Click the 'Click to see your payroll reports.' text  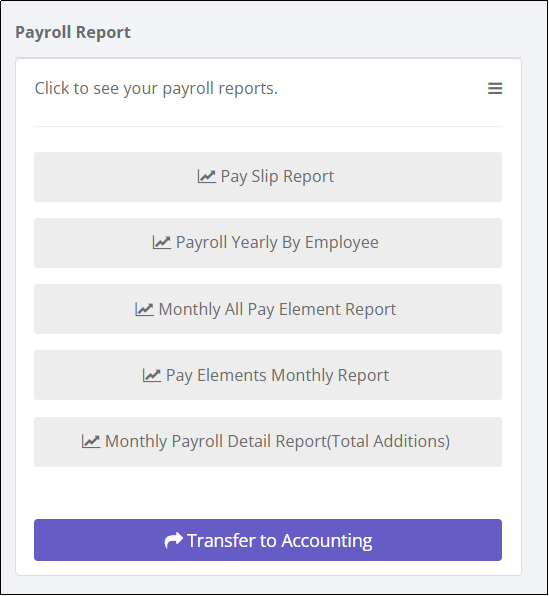coord(156,89)
